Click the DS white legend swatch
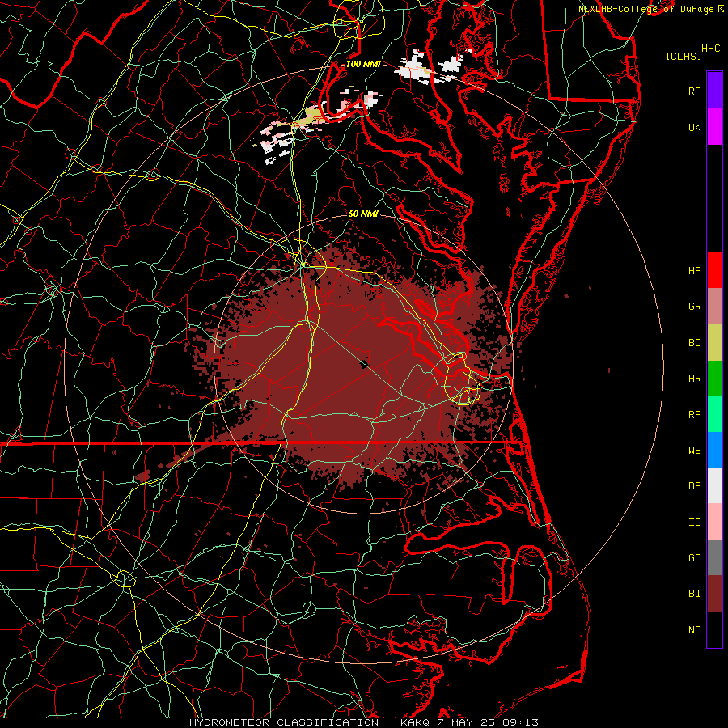The image size is (728, 728). pos(714,485)
